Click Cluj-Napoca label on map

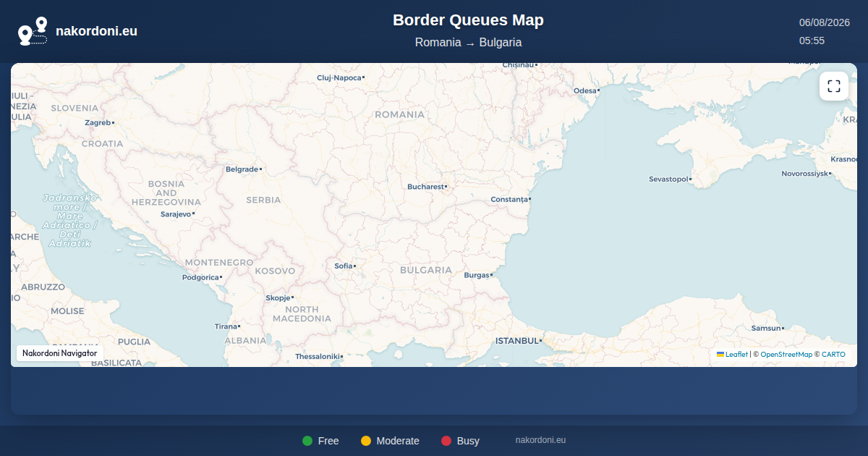point(339,77)
